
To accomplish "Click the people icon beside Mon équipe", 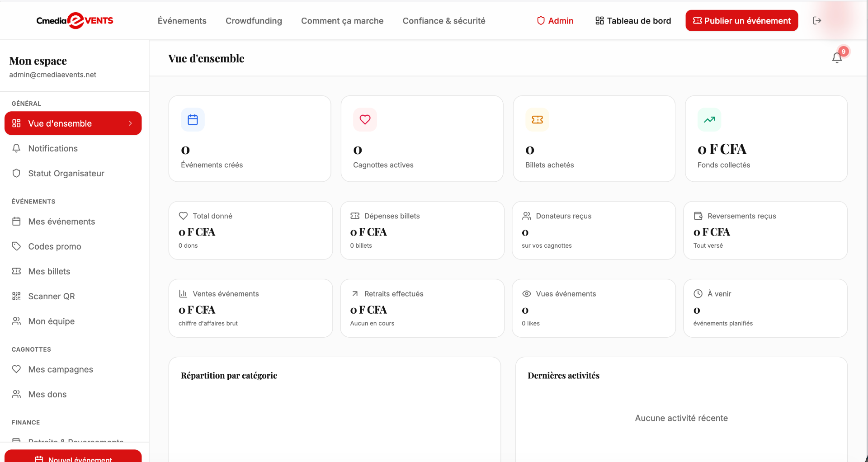I will (16, 321).
